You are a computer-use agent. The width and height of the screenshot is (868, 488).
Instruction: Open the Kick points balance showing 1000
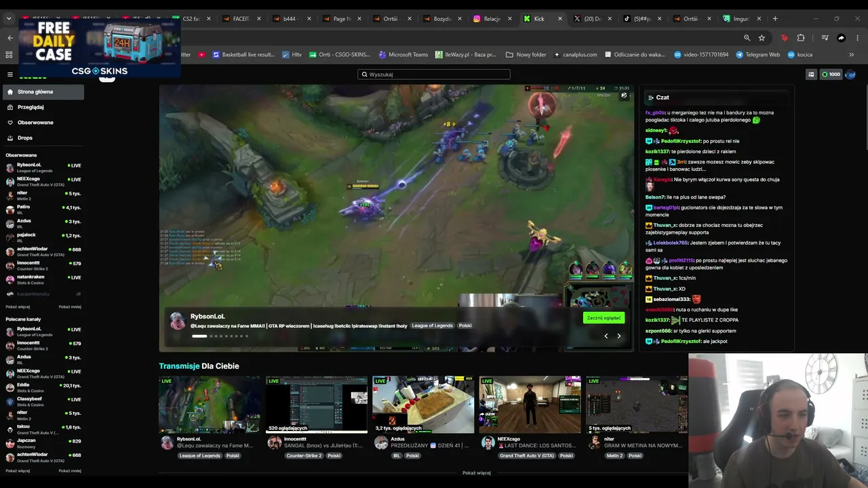click(x=831, y=75)
